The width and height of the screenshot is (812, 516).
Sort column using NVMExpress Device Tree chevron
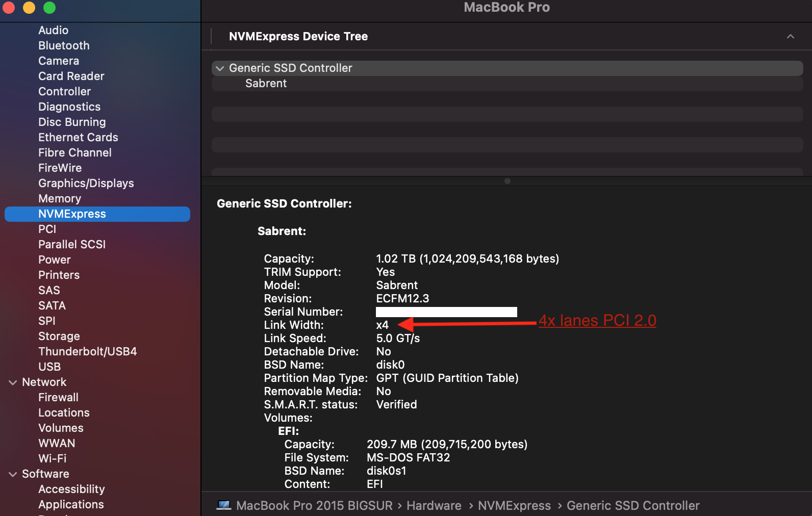click(790, 37)
